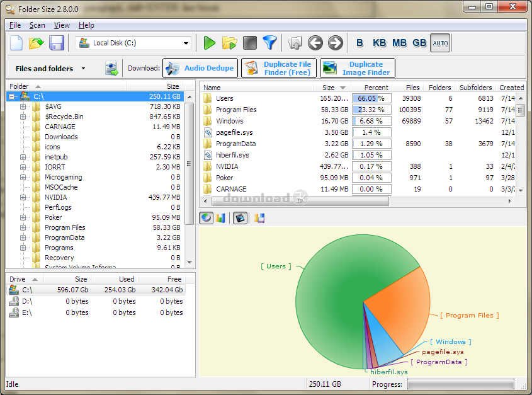This screenshot has width=532, height=395.
Task: Show the pie chart view
Action: (x=207, y=218)
